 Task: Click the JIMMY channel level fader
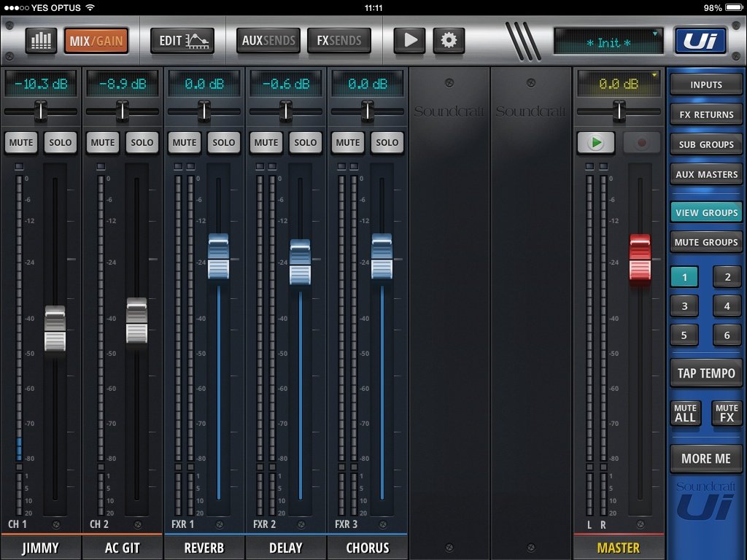pyautogui.click(x=55, y=329)
